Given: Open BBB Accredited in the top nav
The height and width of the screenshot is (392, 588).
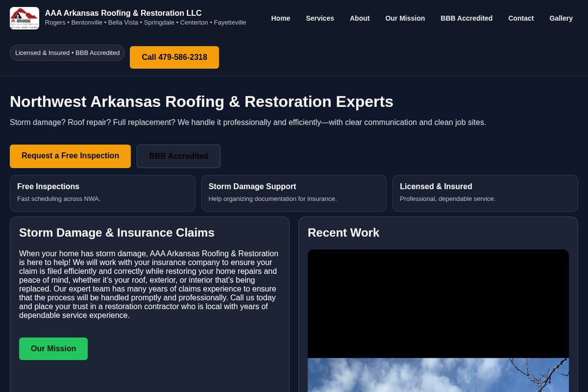Looking at the screenshot, I should pos(466,18).
